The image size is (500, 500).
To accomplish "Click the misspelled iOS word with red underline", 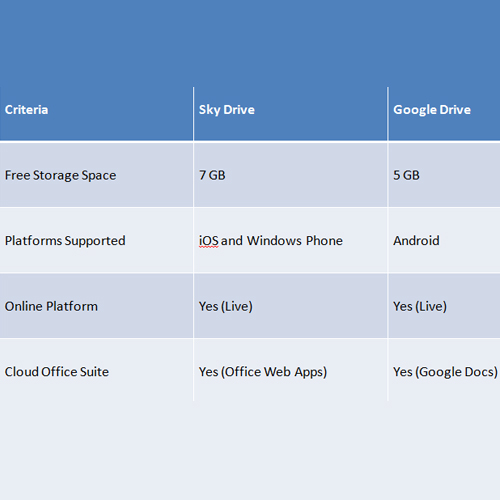I will coord(209,241).
